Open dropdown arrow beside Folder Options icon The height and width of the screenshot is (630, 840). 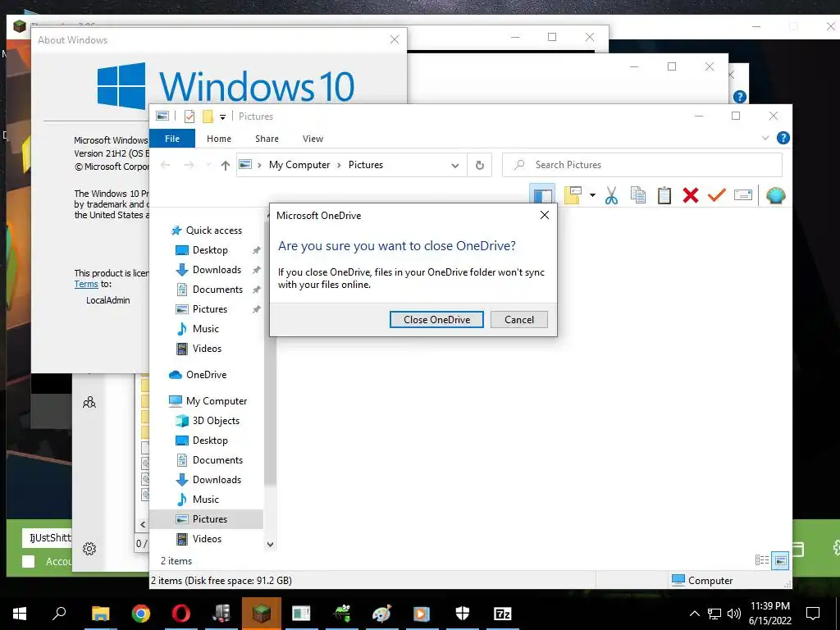[592, 195]
